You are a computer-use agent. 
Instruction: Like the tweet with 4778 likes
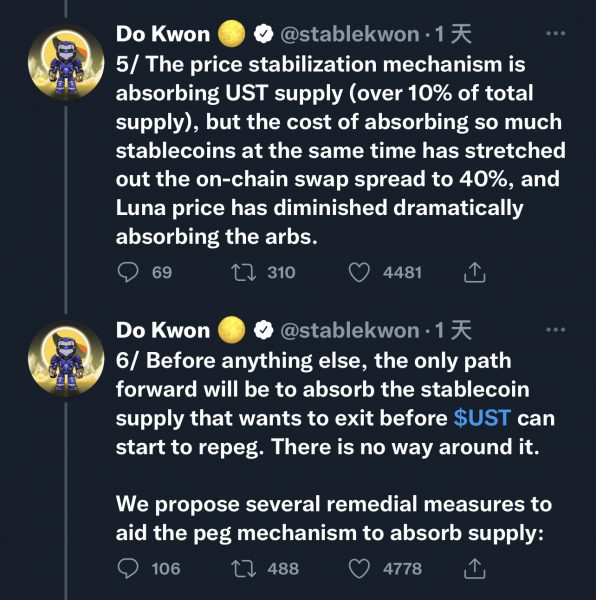[359, 569]
